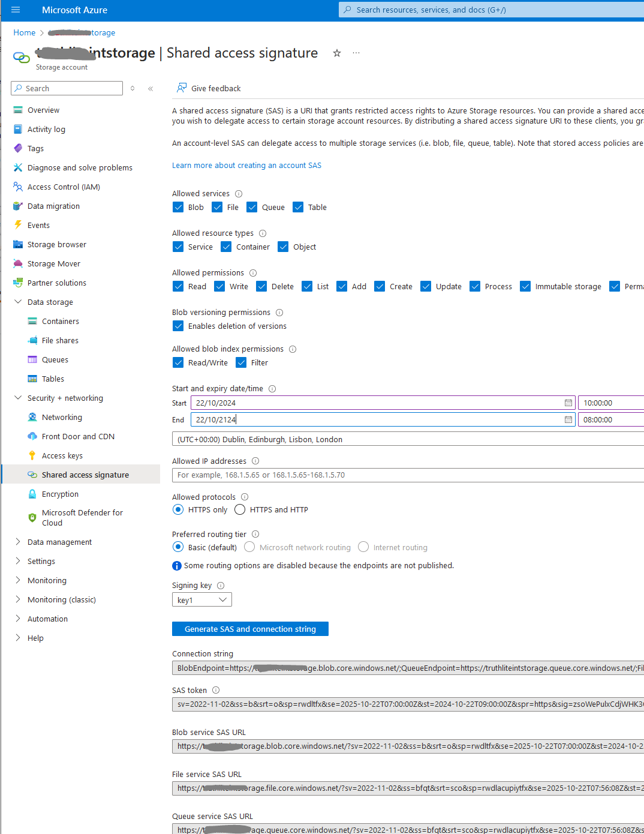
Task: Open the time zone dropdown
Action: (408, 439)
